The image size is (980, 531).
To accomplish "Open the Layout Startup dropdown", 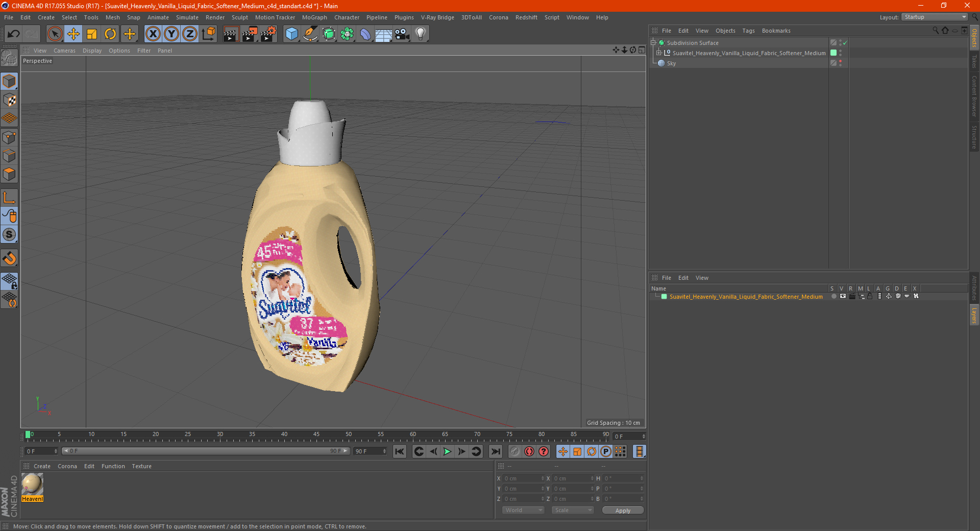I will [x=935, y=17].
